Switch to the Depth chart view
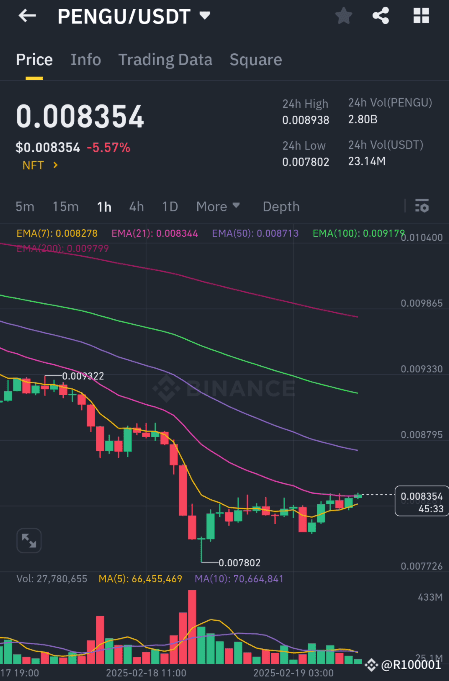 281,207
